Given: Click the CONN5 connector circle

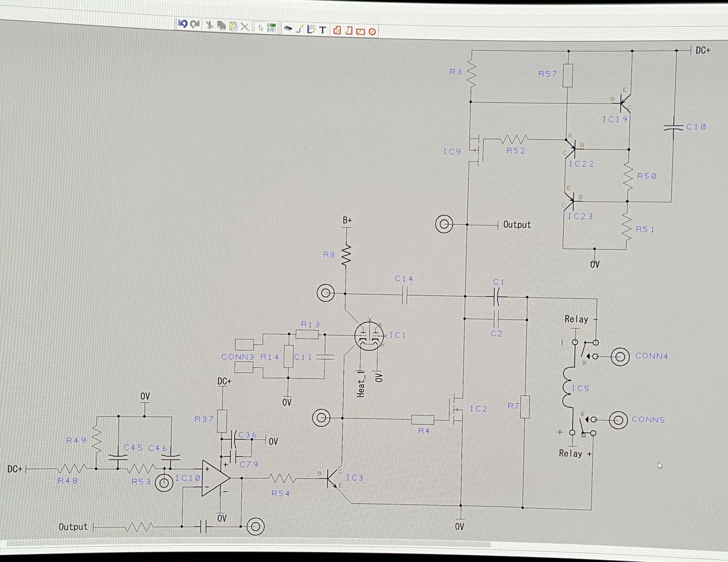Looking at the screenshot, I should click(618, 420).
